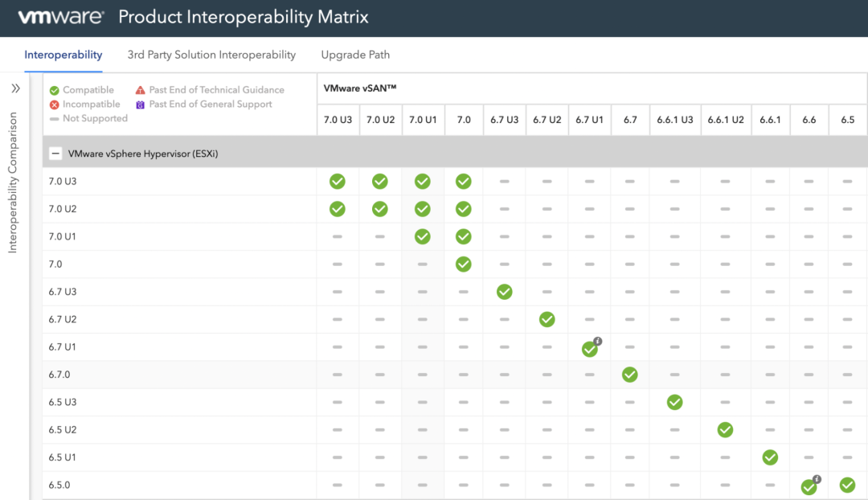Click compatible checkmark for ESXi 7.0 U1 and vSAN 7.0 U1

423,236
